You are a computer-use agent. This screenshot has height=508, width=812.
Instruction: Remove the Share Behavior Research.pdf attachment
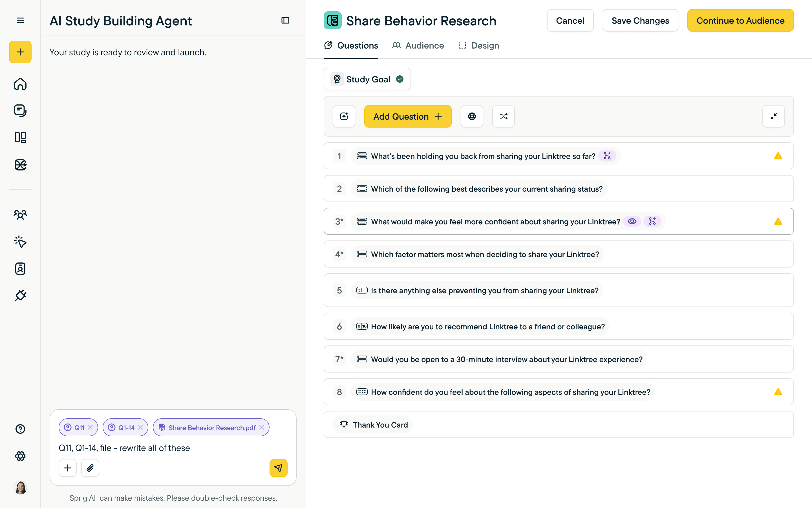[262, 427]
